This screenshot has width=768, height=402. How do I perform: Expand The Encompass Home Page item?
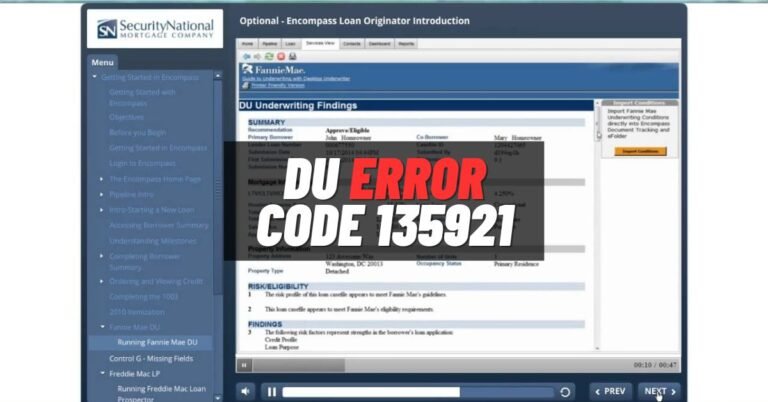pos(102,179)
